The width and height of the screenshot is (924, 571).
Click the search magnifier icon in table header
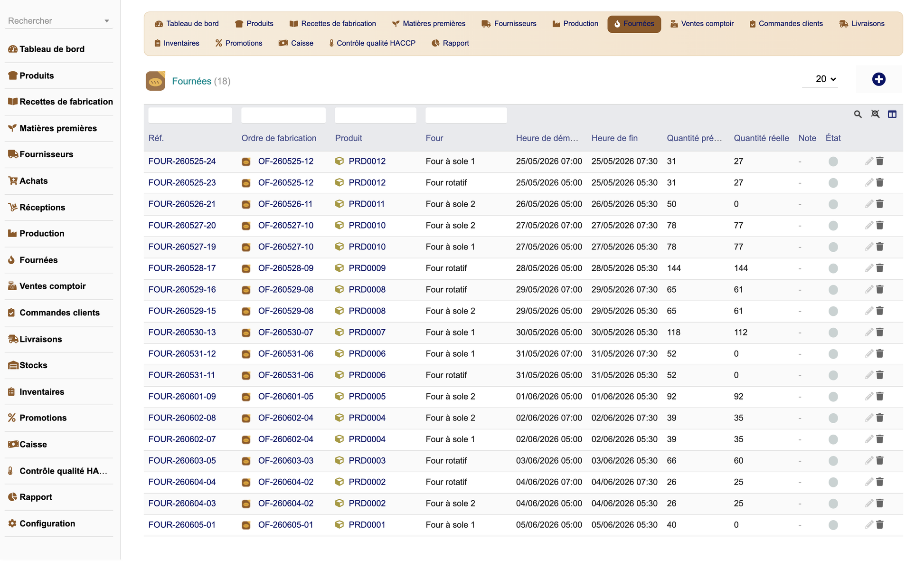pyautogui.click(x=858, y=114)
